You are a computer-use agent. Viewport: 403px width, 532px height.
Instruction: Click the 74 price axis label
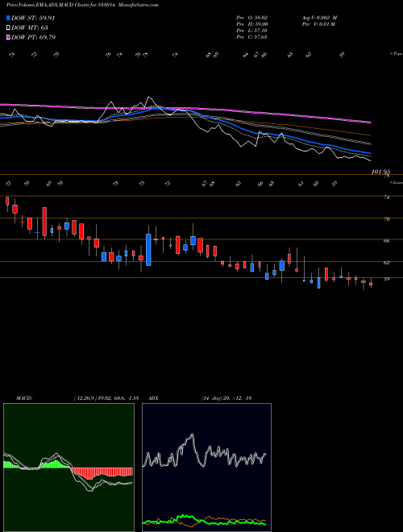pyautogui.click(x=386, y=197)
